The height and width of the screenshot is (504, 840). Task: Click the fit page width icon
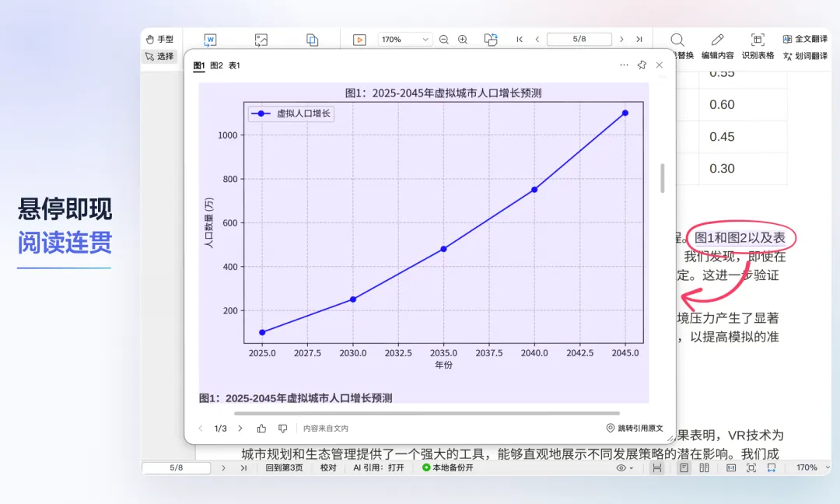[772, 467]
